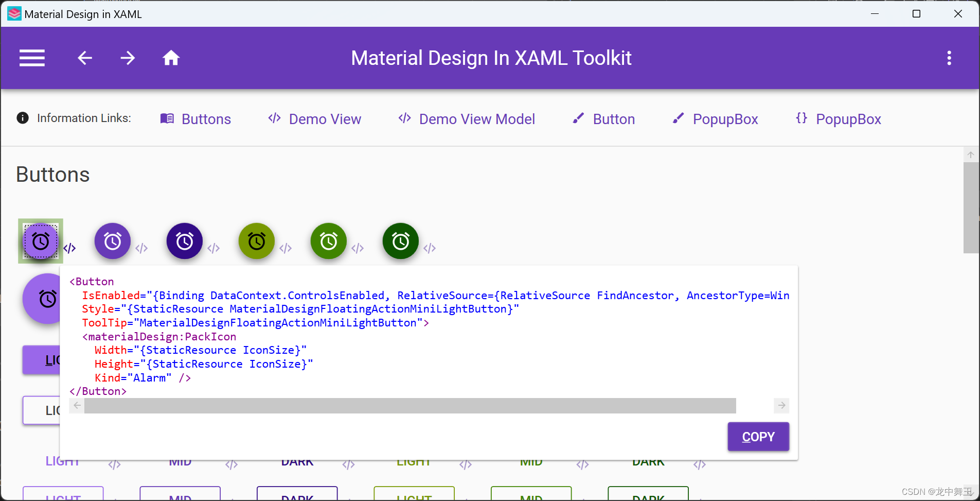Show XAML code for mid purple button

point(141,248)
